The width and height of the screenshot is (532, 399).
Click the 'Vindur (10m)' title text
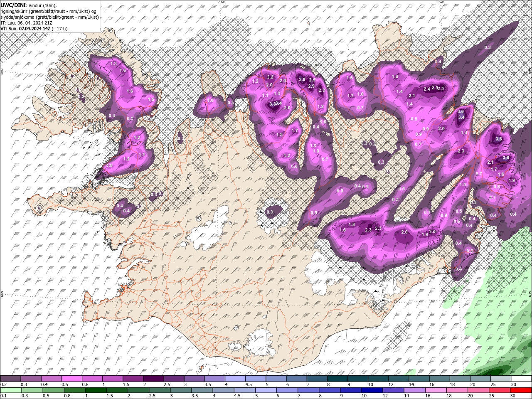pos(43,5)
